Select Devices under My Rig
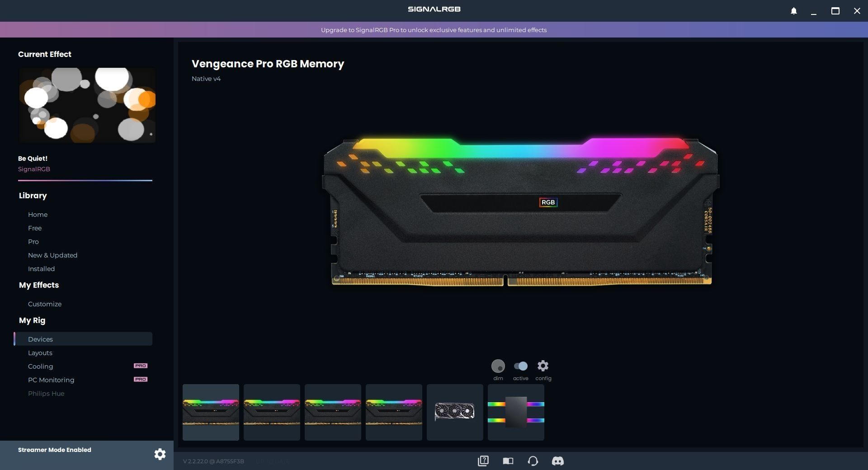The width and height of the screenshot is (868, 470). 83,339
